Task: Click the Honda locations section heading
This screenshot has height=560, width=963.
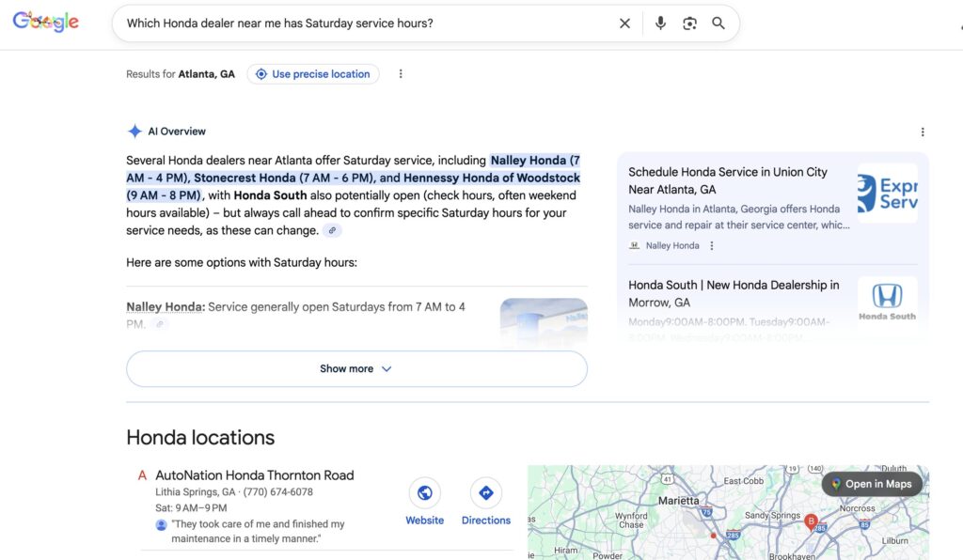Action: [199, 437]
